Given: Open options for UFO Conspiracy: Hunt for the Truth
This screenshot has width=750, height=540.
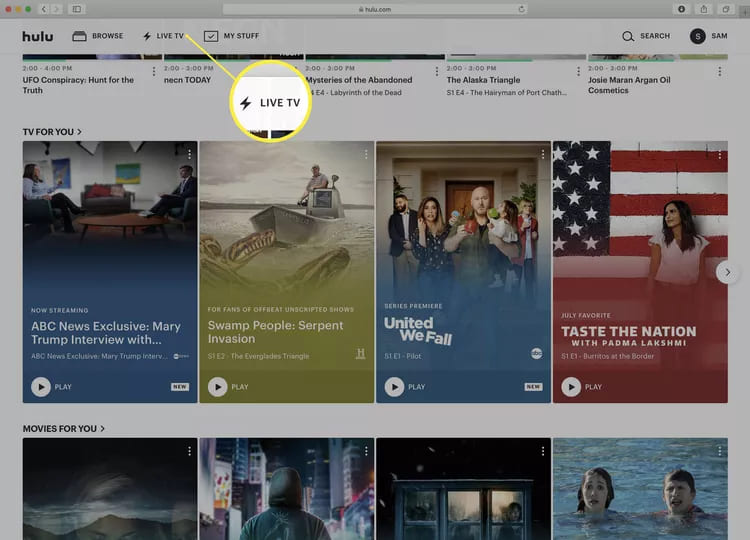Looking at the screenshot, I should [x=154, y=72].
